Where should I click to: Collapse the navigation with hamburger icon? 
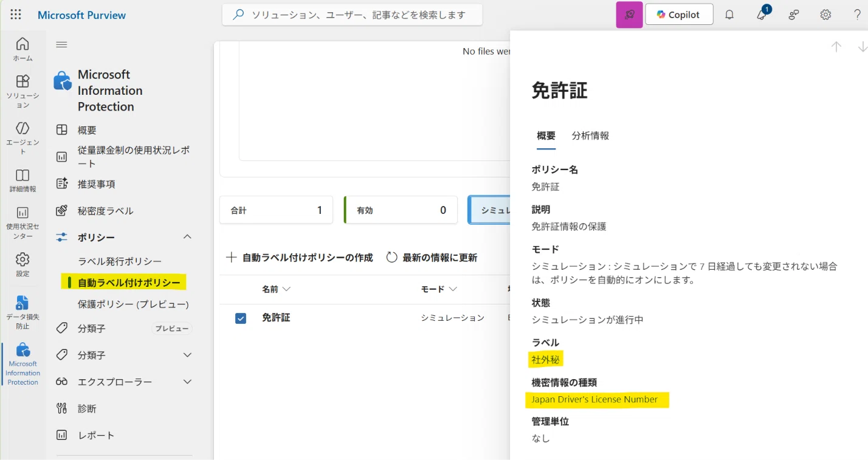[61, 44]
